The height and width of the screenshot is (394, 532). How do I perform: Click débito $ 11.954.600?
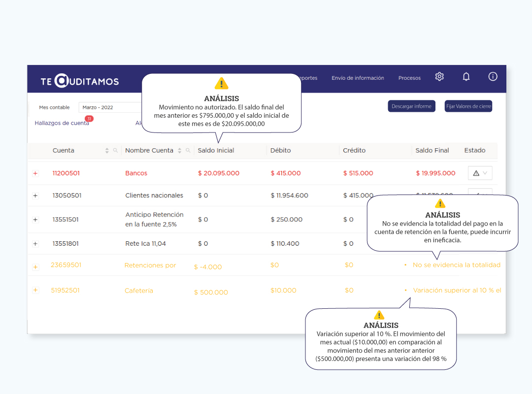click(x=289, y=196)
